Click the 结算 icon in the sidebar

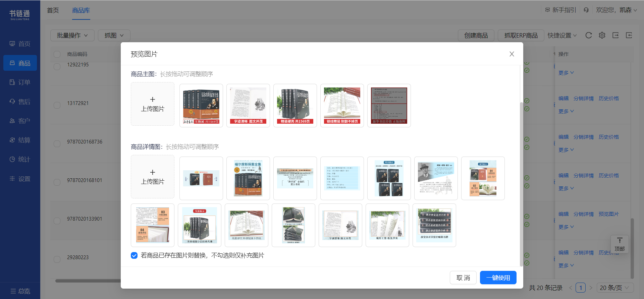(x=12, y=140)
